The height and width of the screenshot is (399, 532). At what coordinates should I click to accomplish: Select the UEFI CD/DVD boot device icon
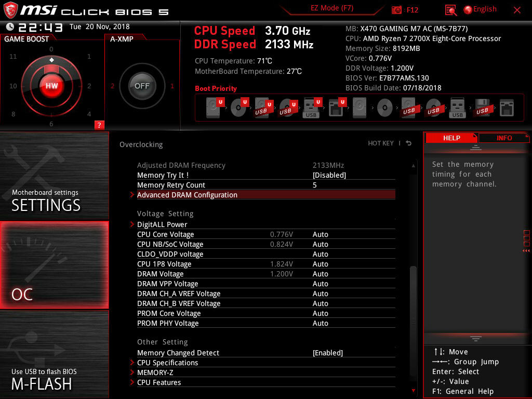click(x=240, y=108)
